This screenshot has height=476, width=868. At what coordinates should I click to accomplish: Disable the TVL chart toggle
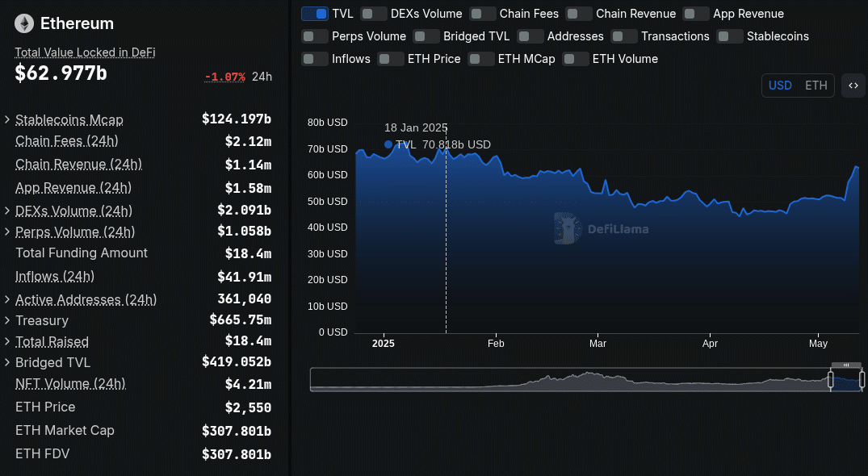click(x=315, y=14)
